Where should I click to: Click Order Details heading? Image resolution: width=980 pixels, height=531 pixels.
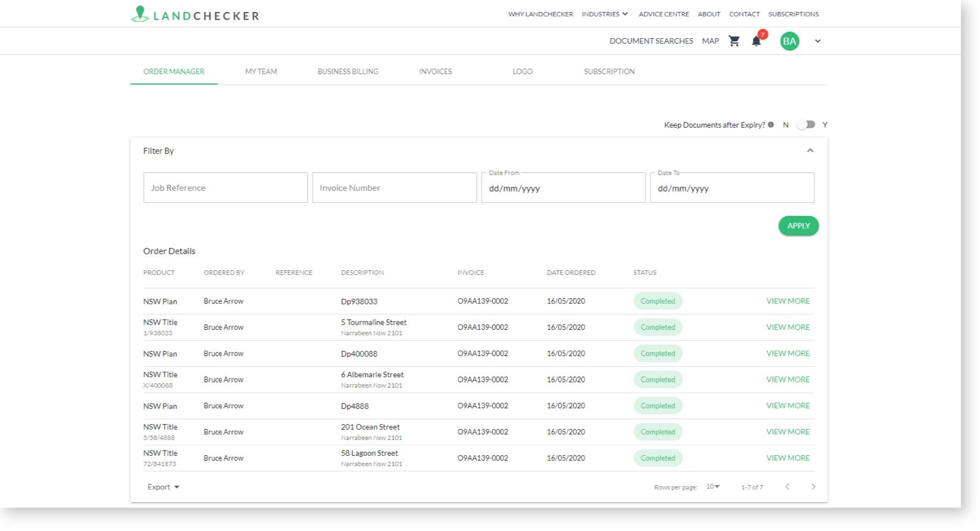(x=169, y=251)
